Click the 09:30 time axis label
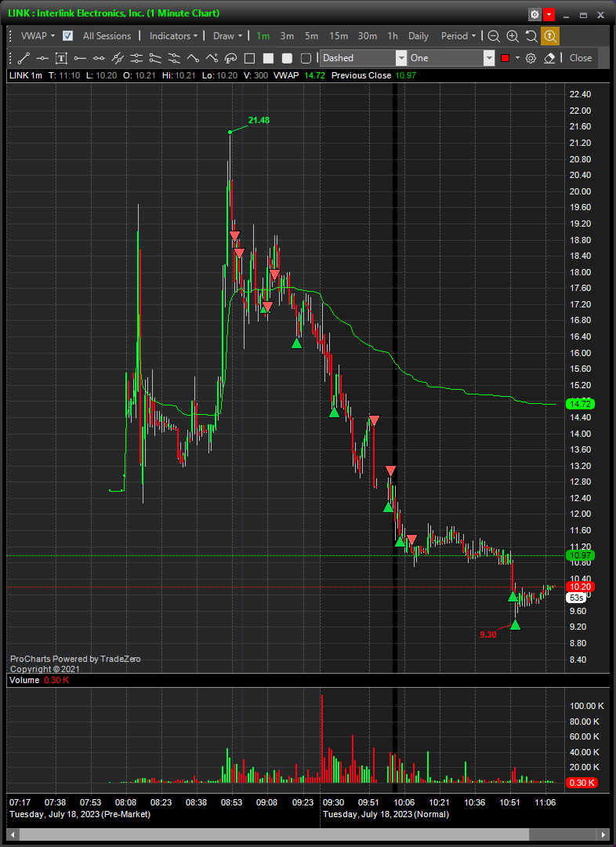This screenshot has height=847, width=616. (x=333, y=803)
